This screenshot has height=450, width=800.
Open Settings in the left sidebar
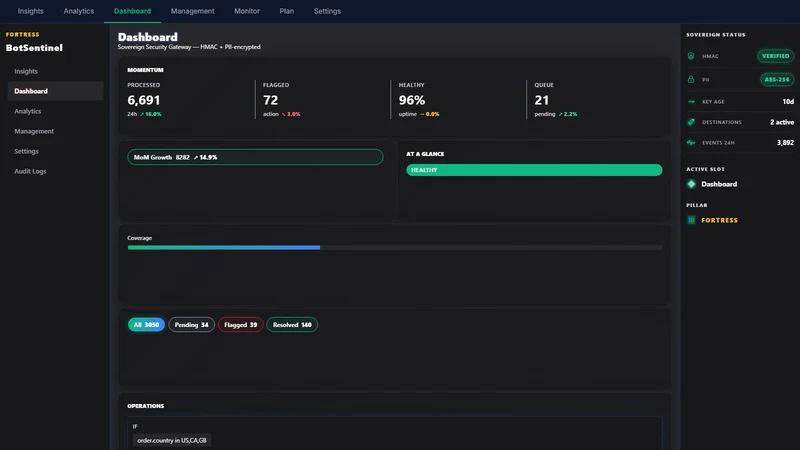tap(55, 152)
